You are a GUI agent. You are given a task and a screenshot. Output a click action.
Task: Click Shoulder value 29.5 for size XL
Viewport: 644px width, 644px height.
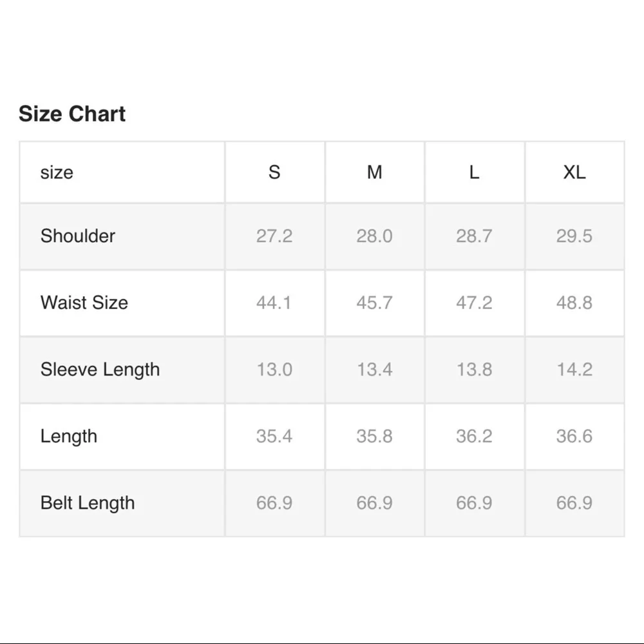[x=574, y=236]
